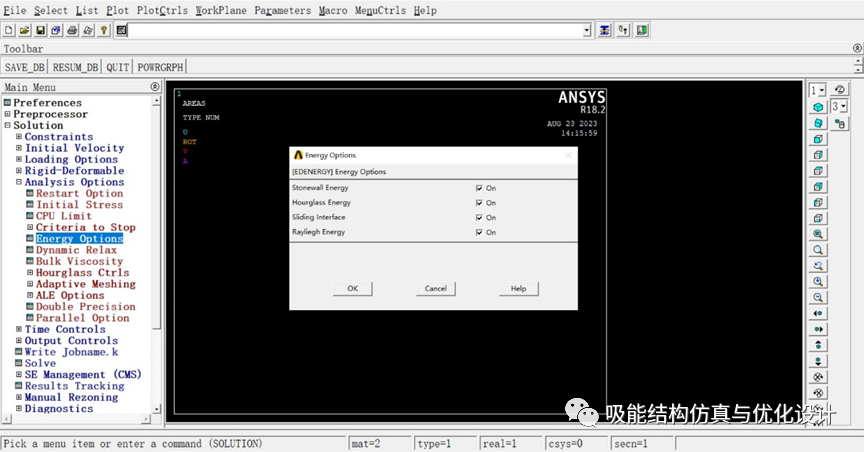Click the Isometric View cube icon
This screenshot has height=452, width=864.
818,107
